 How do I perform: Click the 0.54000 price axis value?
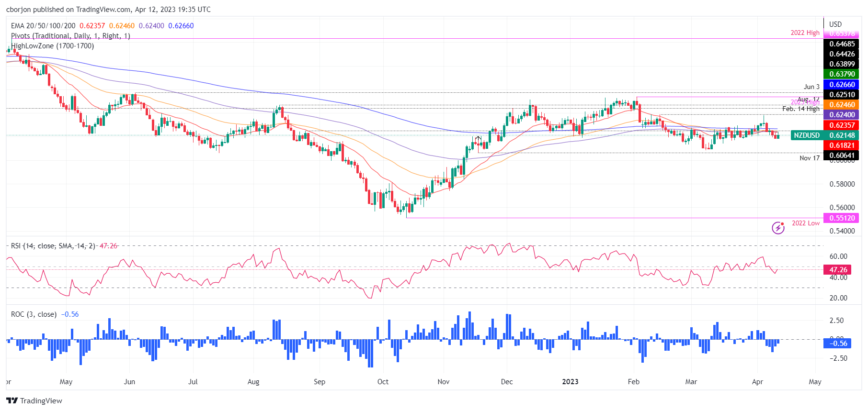[x=842, y=231]
